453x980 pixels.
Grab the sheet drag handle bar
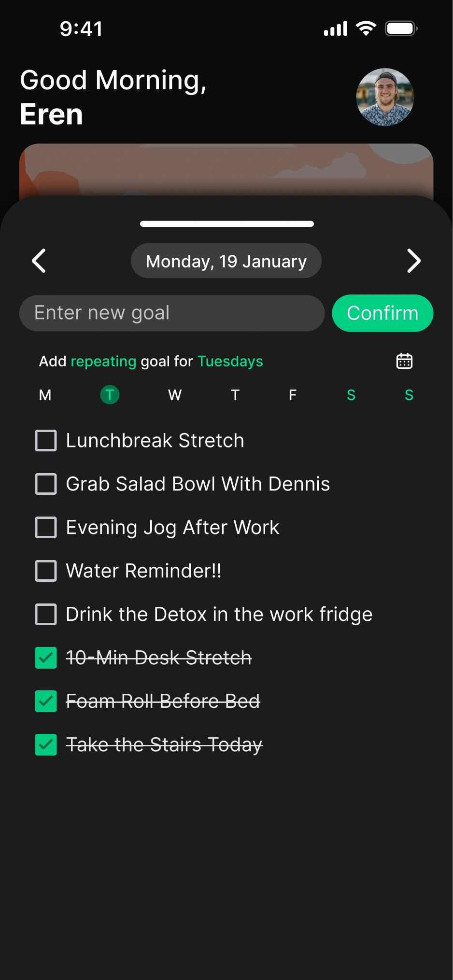(x=226, y=224)
